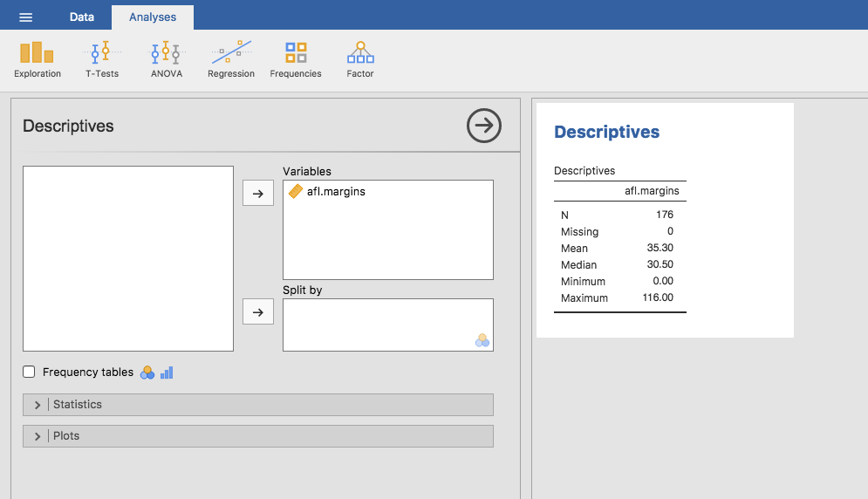Open the Exploration analyses menu

click(38, 60)
